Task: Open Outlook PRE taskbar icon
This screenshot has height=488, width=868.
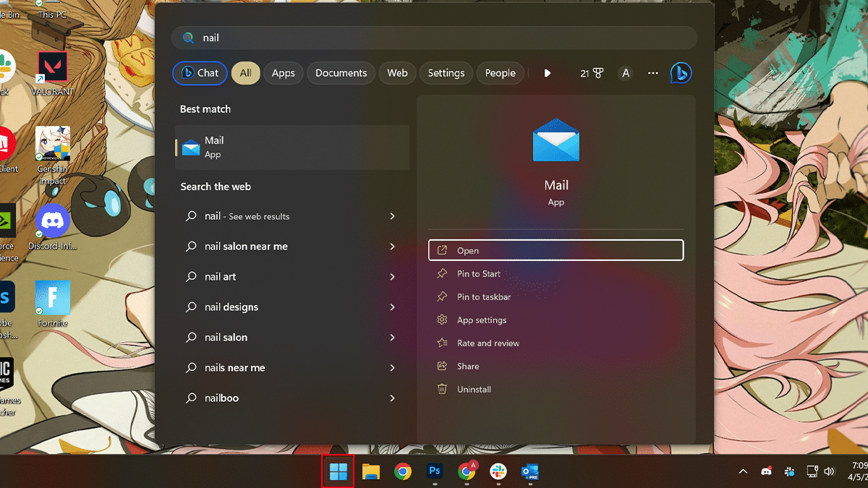Action: 529,472
